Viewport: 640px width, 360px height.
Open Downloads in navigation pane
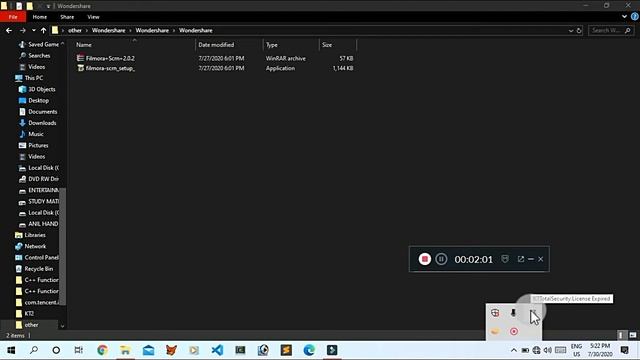[38, 123]
